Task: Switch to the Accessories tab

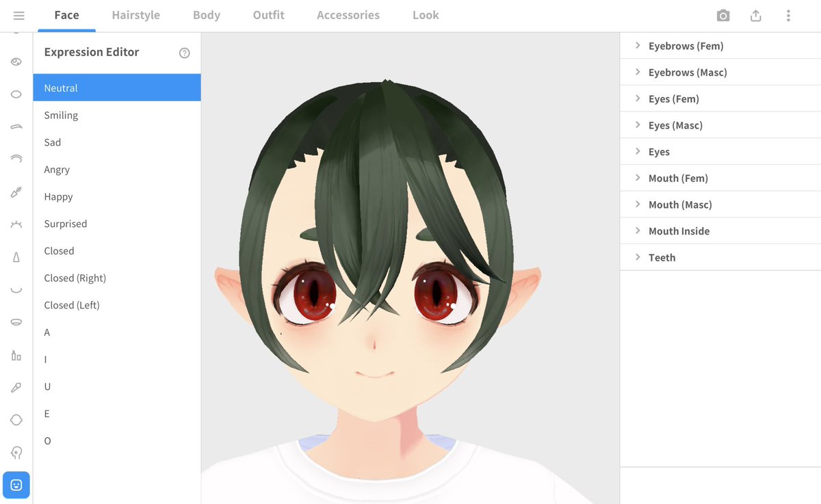Action: point(348,15)
